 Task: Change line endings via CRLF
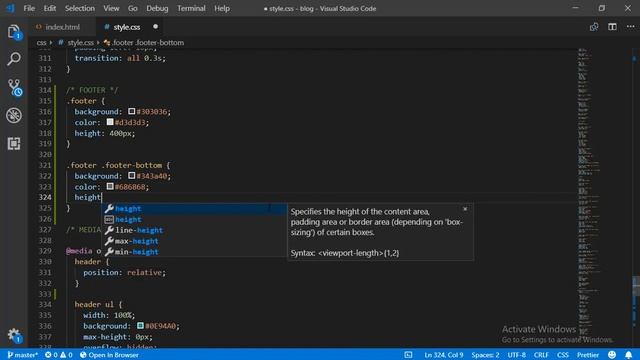pyautogui.click(x=541, y=355)
